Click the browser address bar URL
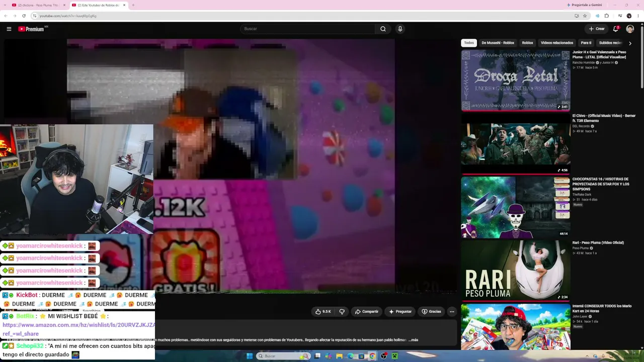This screenshot has height=362, width=644. click(x=68, y=16)
